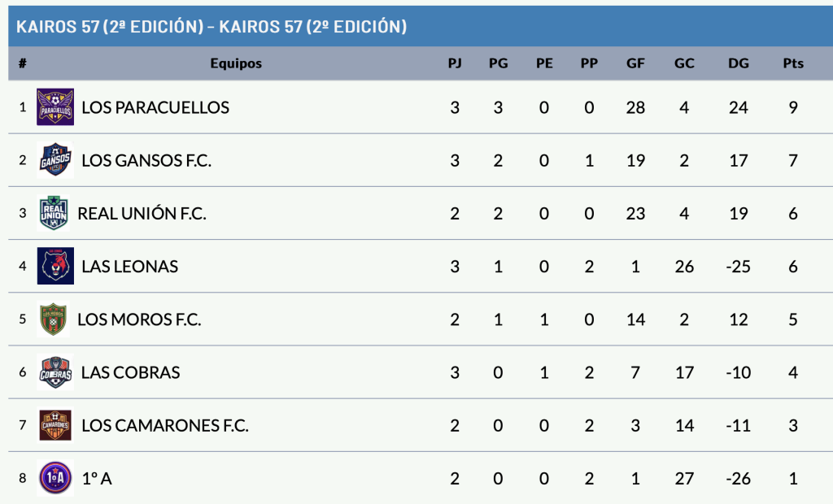Click the Equipos column header

(x=236, y=63)
